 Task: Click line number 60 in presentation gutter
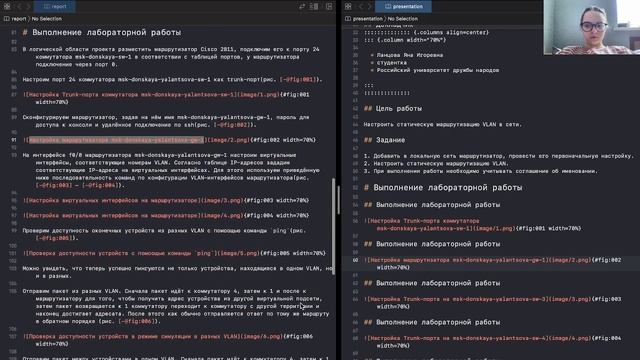(355, 260)
